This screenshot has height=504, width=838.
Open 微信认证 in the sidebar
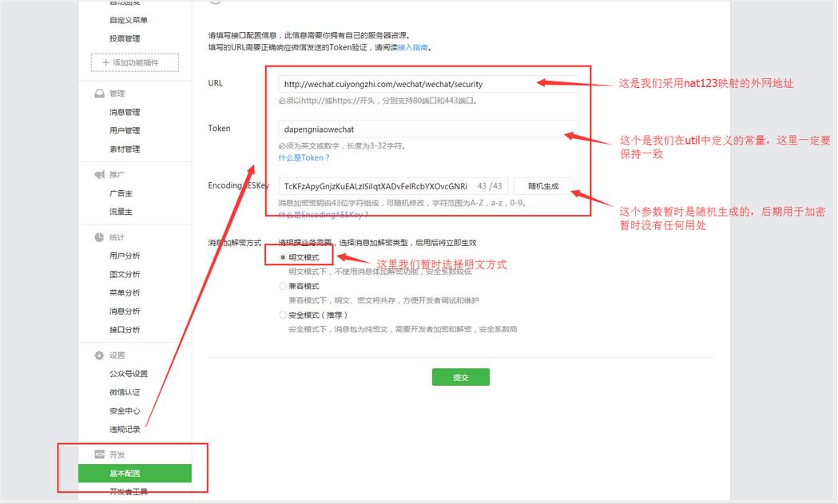pyautogui.click(x=125, y=392)
